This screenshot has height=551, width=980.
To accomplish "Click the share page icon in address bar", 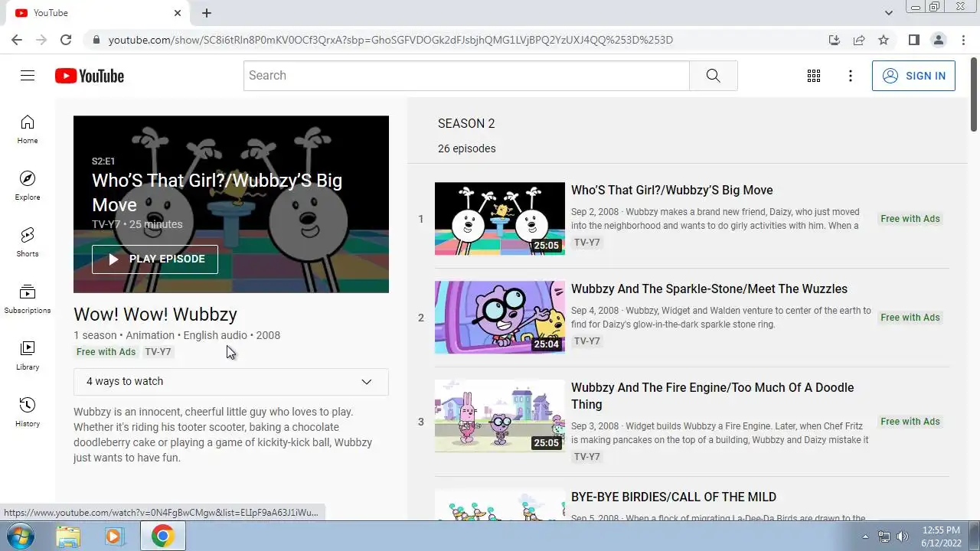I will [x=859, y=40].
